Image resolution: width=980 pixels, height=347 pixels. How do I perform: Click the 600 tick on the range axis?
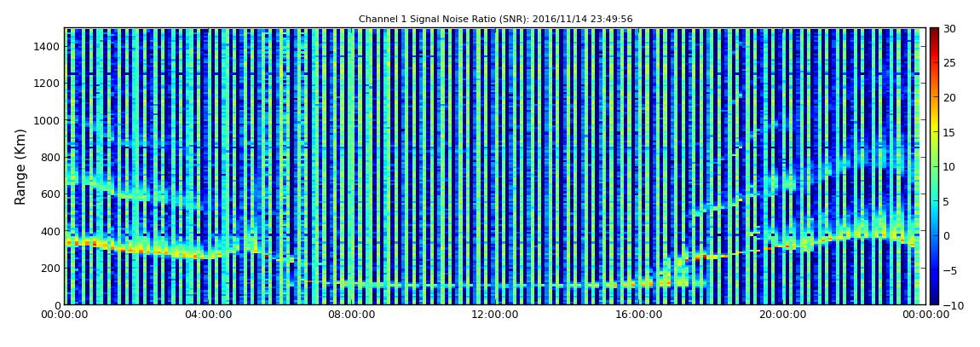coord(50,194)
